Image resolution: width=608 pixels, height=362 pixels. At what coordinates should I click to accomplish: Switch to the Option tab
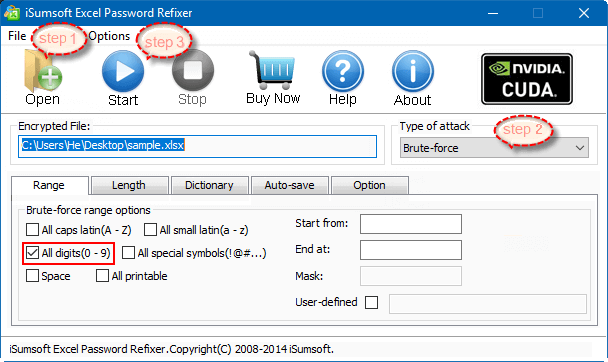coord(370,185)
